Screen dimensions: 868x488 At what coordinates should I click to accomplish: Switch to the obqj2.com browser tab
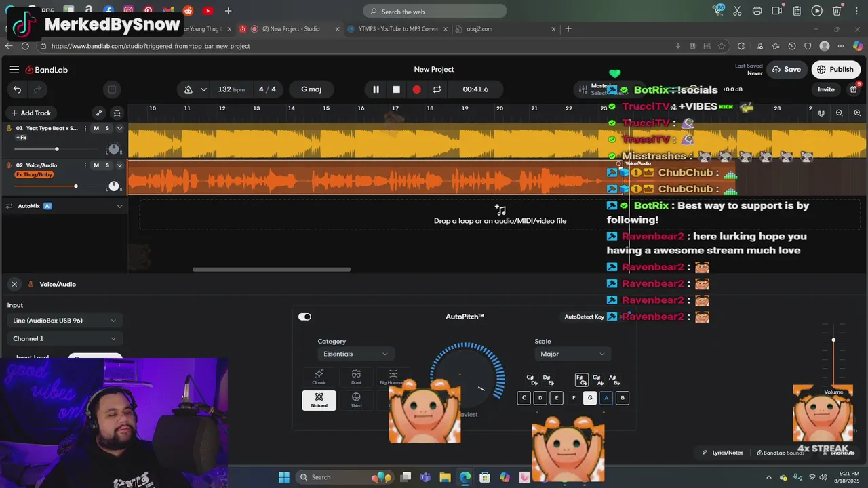coord(505,29)
